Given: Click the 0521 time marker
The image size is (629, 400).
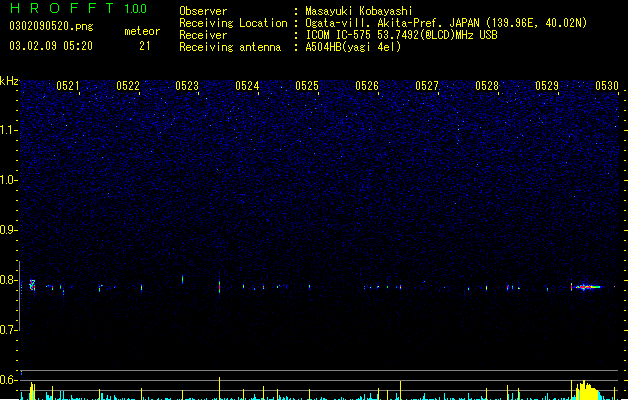Looking at the screenshot, I should tap(68, 86).
